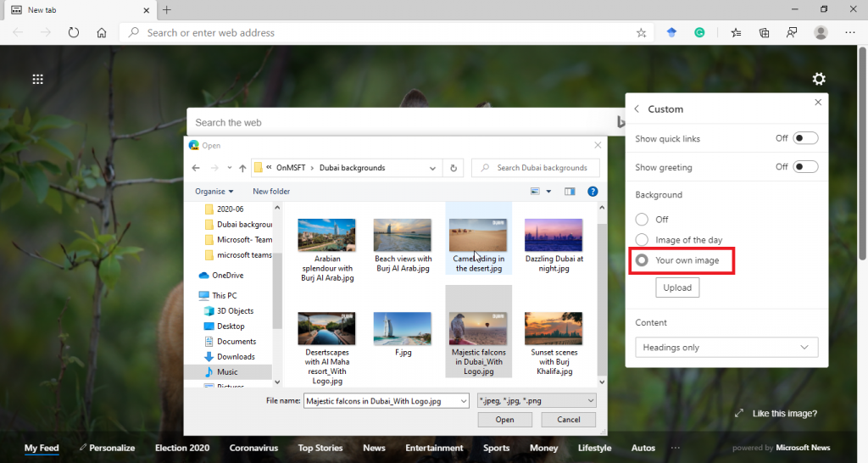This screenshot has height=463, width=868.
Task: Select Your own image option
Action: click(x=642, y=260)
